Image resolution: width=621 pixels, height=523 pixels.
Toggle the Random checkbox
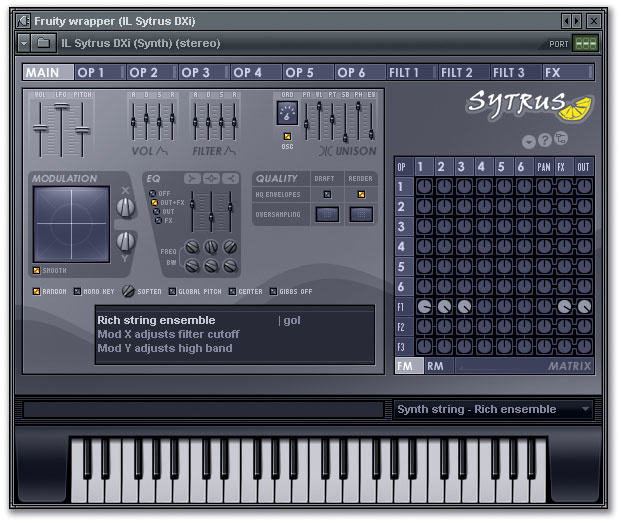(36, 291)
